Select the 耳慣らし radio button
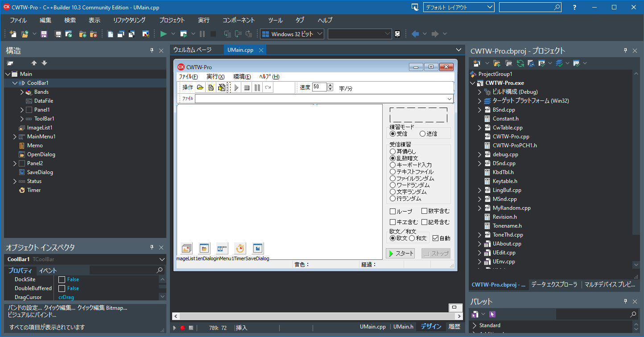This screenshot has height=337, width=644. (403, 152)
